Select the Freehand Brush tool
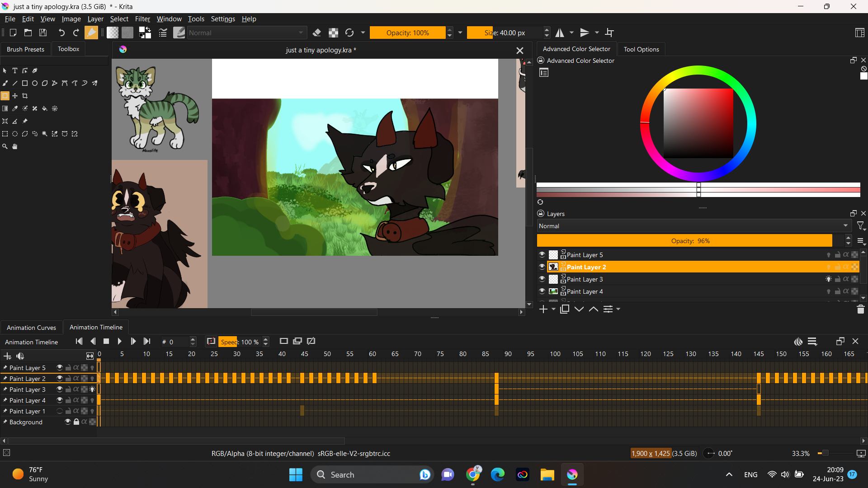868x488 pixels. [5, 83]
